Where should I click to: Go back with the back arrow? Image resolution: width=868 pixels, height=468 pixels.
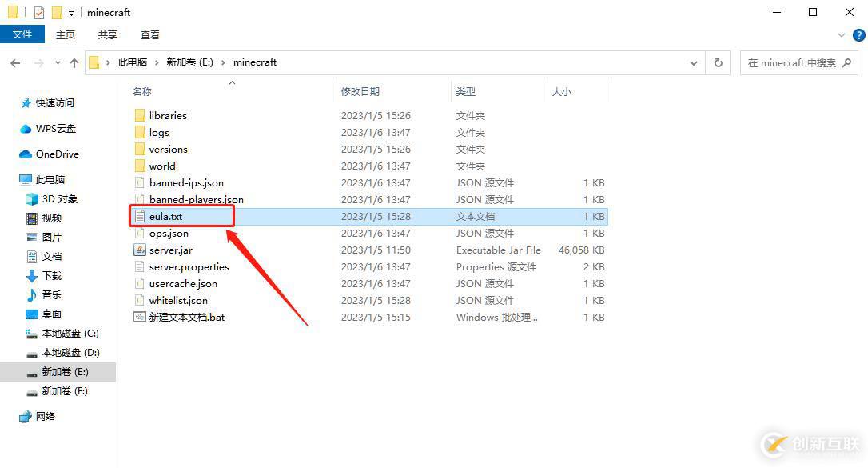point(15,63)
